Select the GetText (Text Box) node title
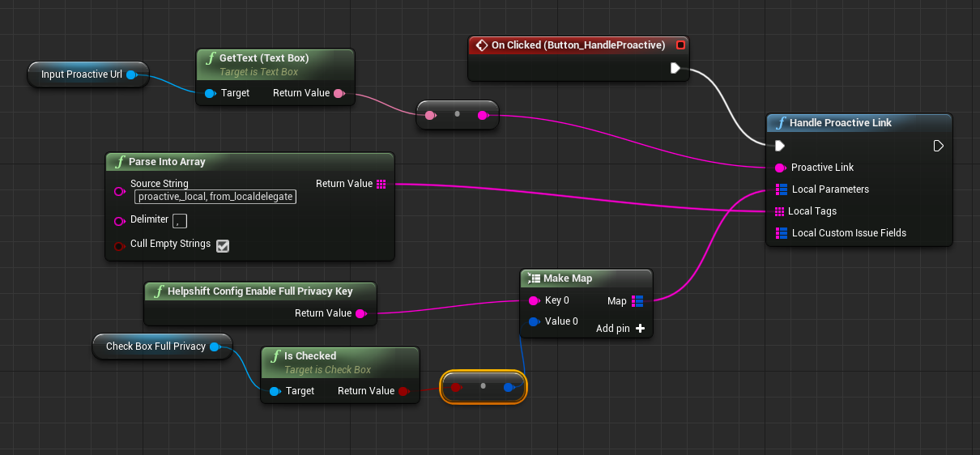Viewport: 980px width, 455px height. (264, 58)
